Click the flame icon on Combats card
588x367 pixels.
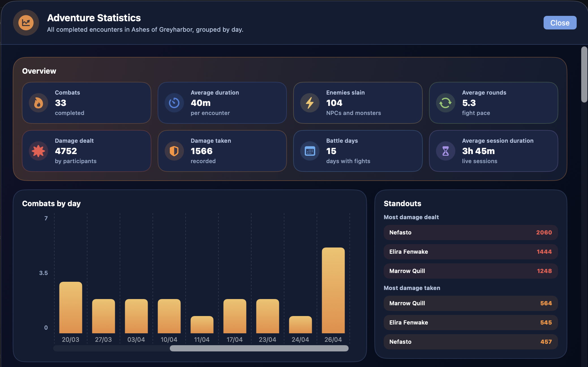click(x=38, y=103)
